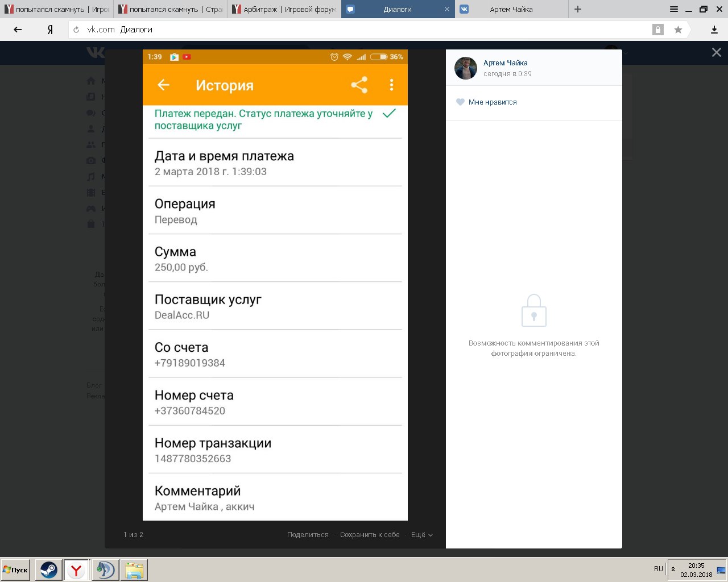Click the browser back arrow

tap(18, 30)
